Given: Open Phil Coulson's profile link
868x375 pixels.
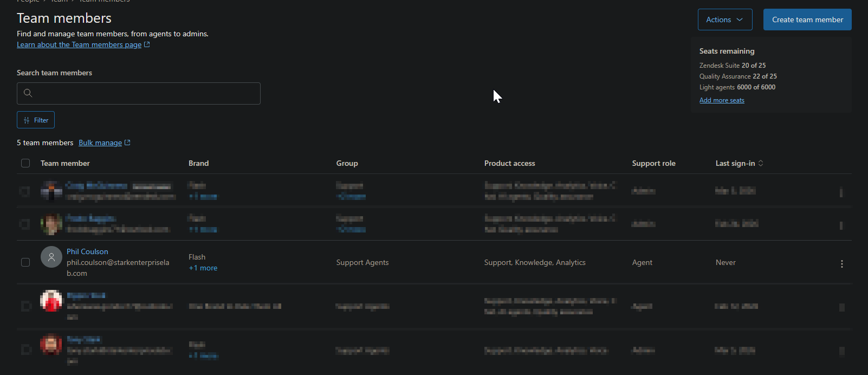Looking at the screenshot, I should click(87, 251).
